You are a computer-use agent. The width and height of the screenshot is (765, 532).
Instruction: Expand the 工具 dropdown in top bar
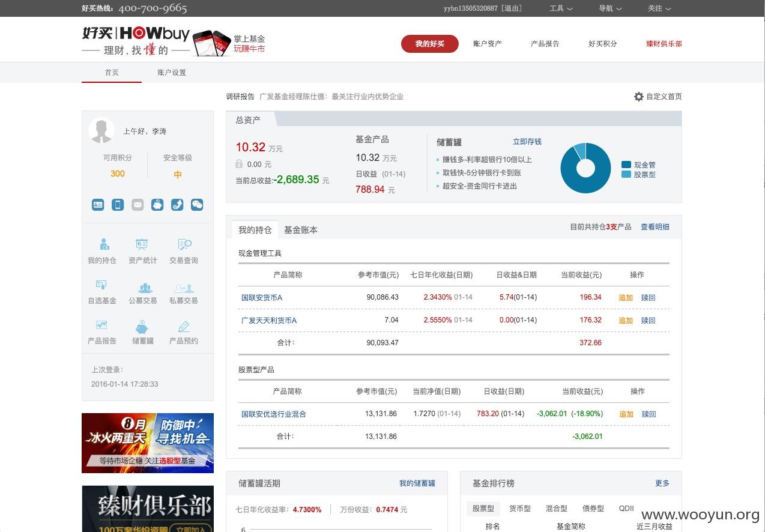(561, 8)
